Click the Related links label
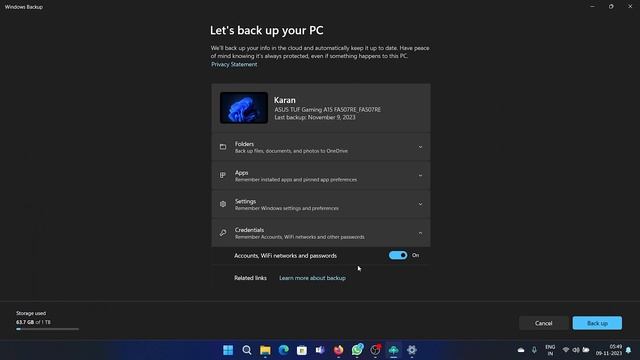This screenshot has height=360, width=640. (250, 278)
